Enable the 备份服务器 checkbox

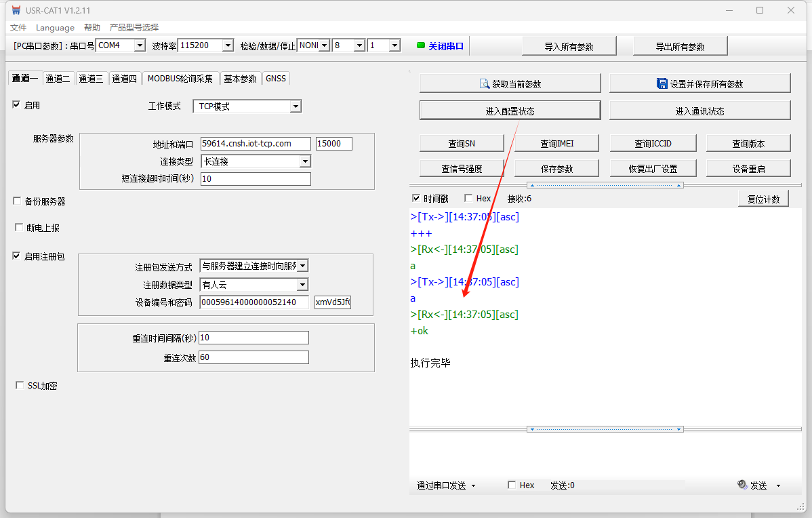tap(17, 201)
